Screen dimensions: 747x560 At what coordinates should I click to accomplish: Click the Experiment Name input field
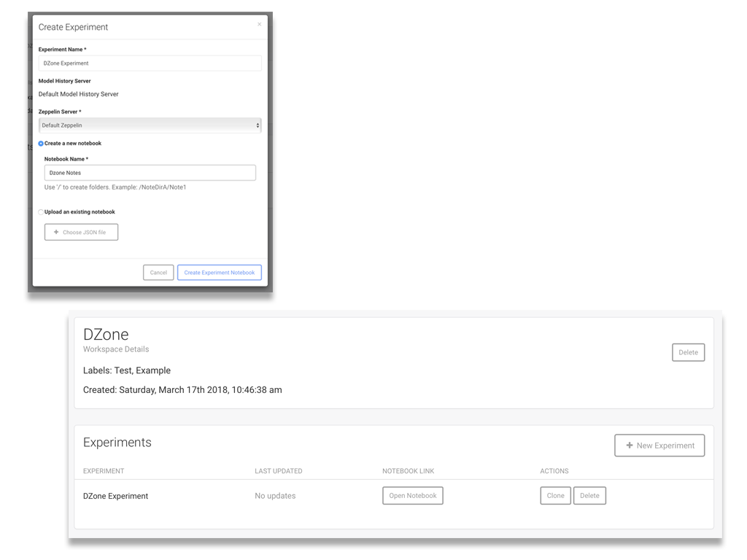click(x=150, y=63)
